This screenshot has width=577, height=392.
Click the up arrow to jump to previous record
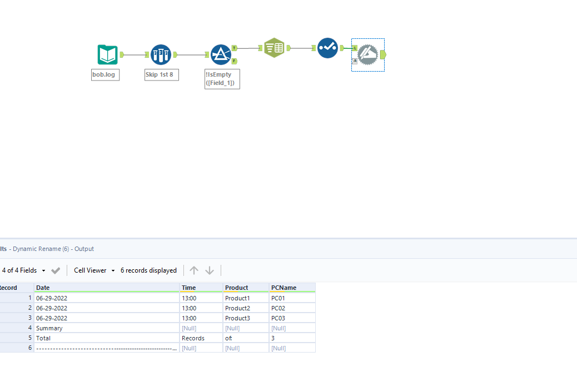[x=193, y=270]
